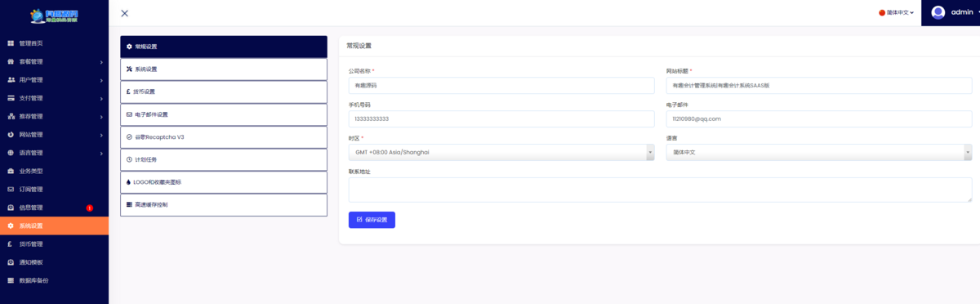Click the 信息管理 icon in the sidebar
The width and height of the screenshot is (980, 304).
[x=11, y=208]
